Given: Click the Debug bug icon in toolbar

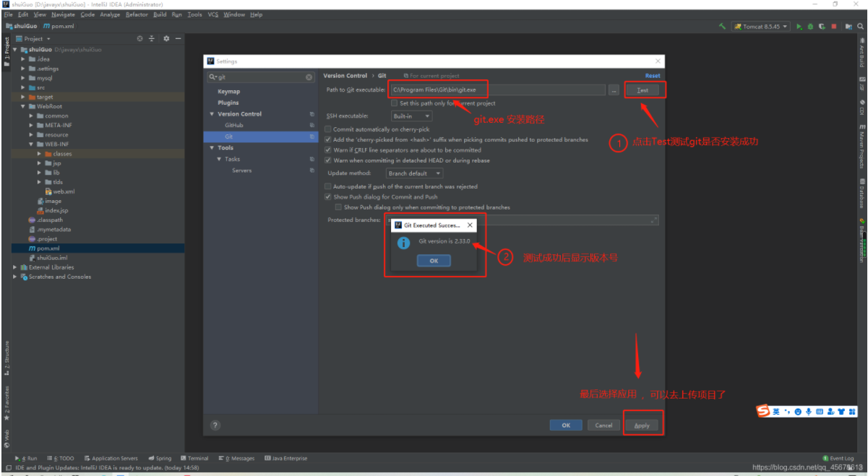Looking at the screenshot, I should point(811,27).
